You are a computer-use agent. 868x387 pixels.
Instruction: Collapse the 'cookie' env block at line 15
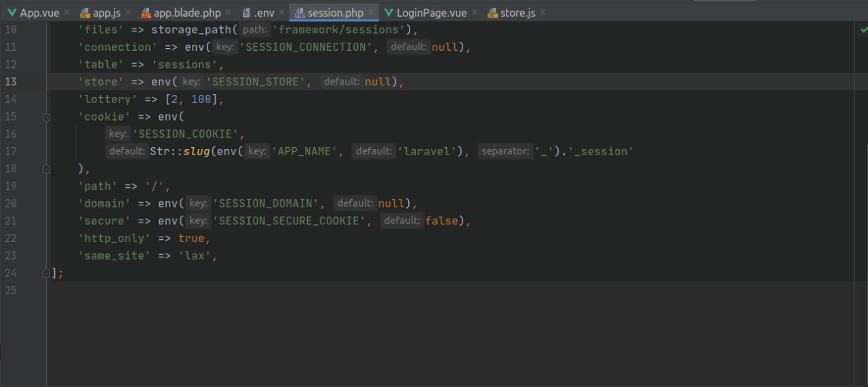[46, 117]
